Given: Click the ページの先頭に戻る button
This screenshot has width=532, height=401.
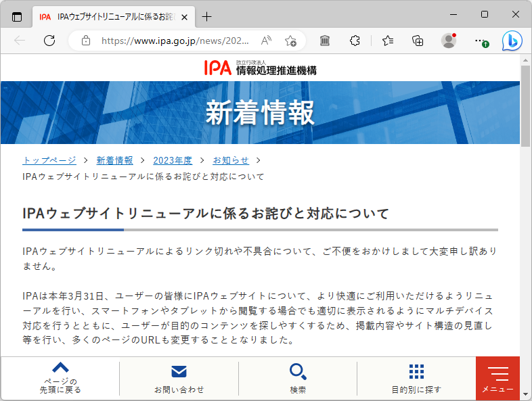Looking at the screenshot, I should tap(60, 378).
